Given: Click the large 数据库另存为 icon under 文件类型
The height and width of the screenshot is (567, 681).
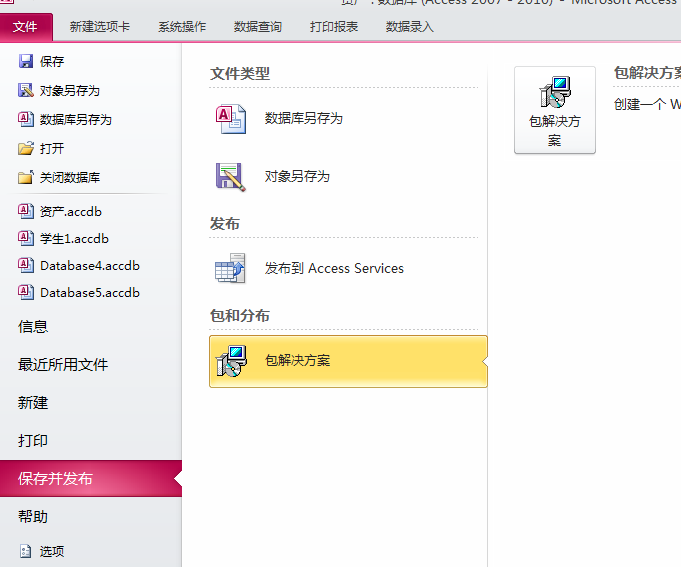Looking at the screenshot, I should click(x=231, y=119).
